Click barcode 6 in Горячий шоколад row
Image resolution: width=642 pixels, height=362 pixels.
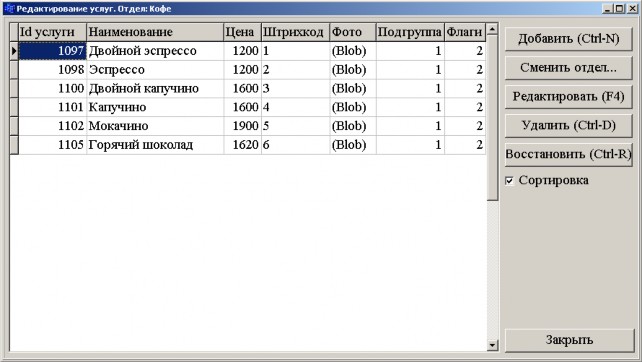coord(295,145)
